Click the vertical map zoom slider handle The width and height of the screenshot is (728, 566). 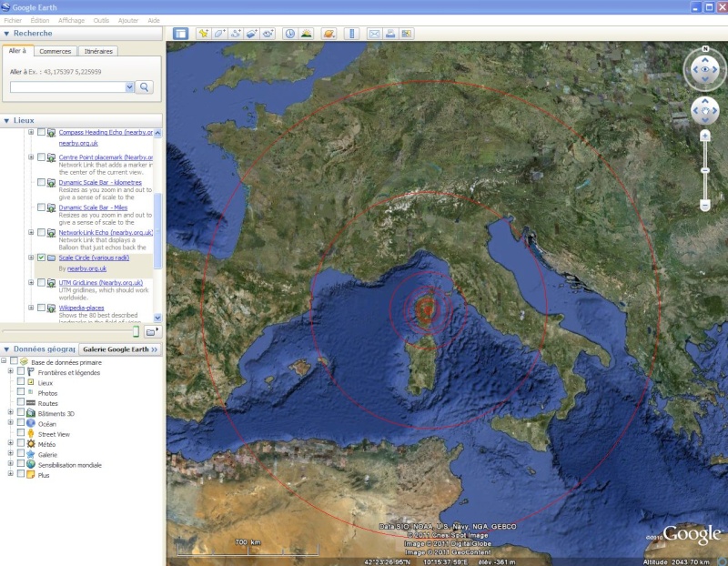pos(704,170)
